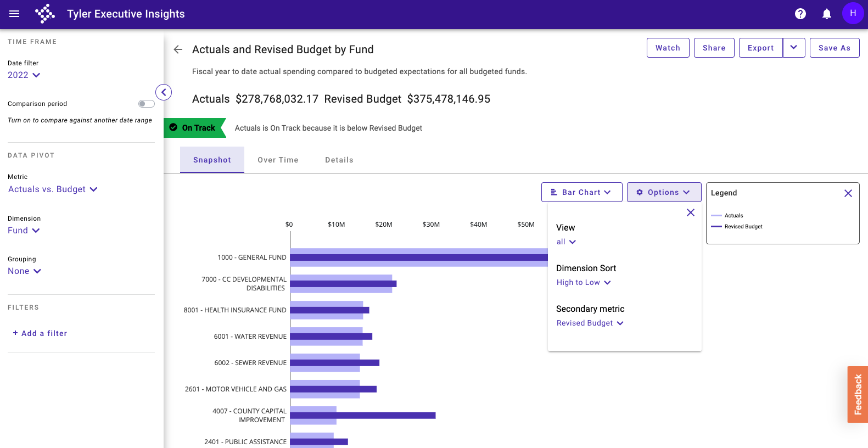The width and height of the screenshot is (868, 448).
Task: Switch to the Details tab
Action: [339, 160]
